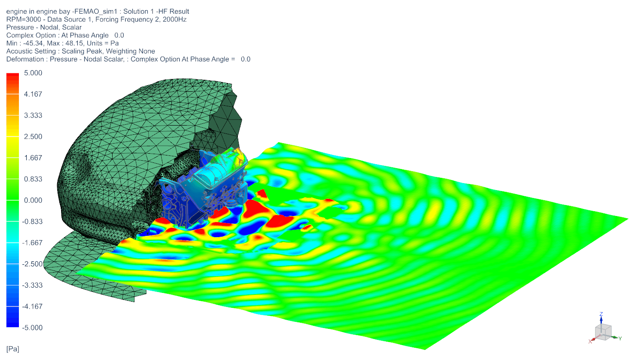Click the 'Min : -45.34, Max : 48.15' line
Screen dimensions: 630x364
pyautogui.click(x=62, y=43)
